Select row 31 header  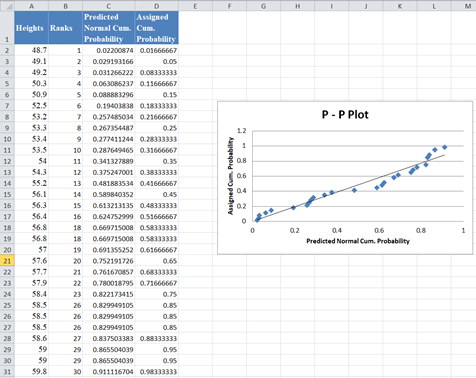[x=7, y=372]
